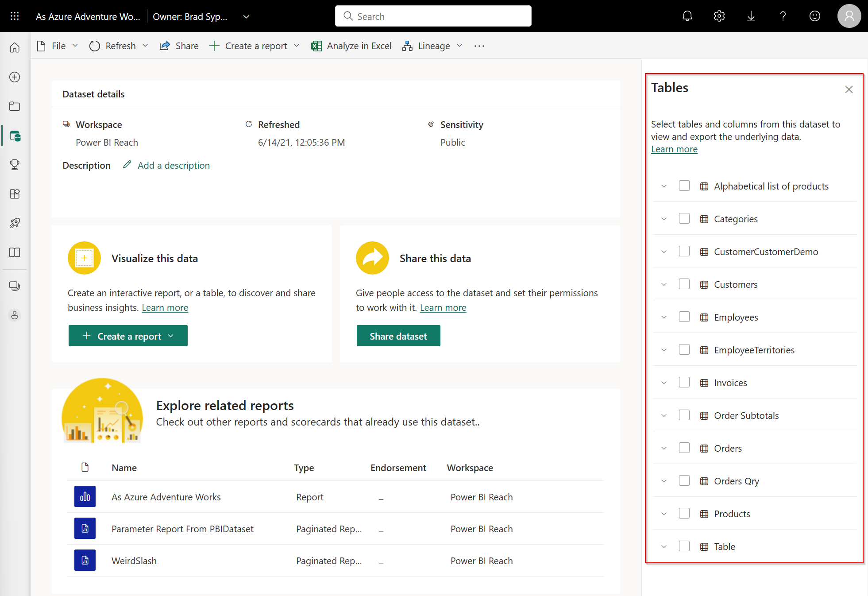Click the workspace name Power BI Reach
Screen dimensions: 868x596
tap(108, 141)
